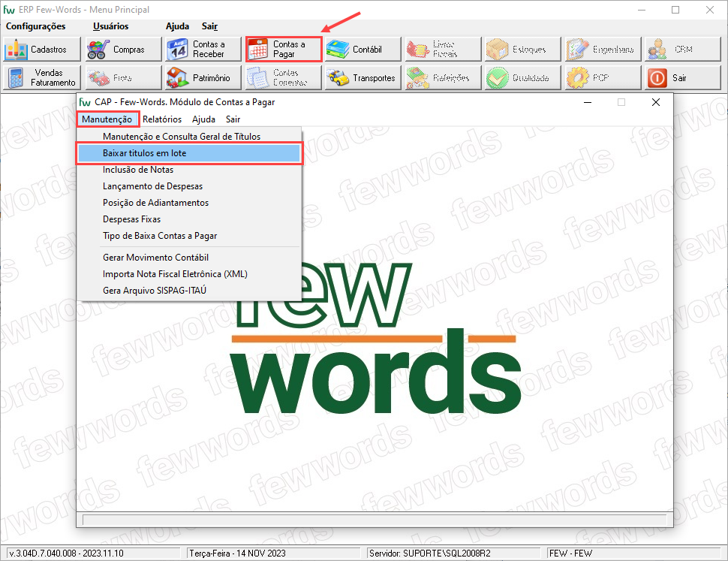Click the fw icon of CAP window

click(85, 102)
